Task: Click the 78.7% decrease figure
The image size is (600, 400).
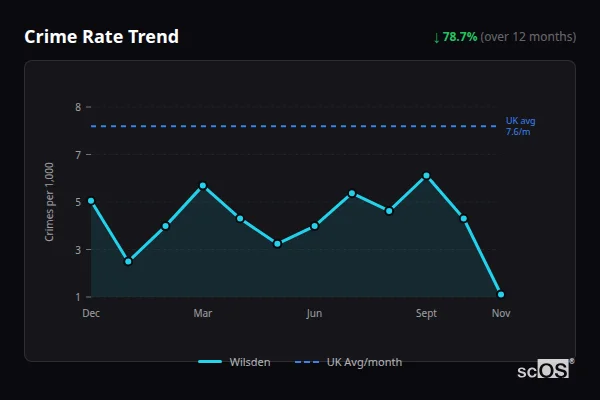Action: click(x=460, y=37)
